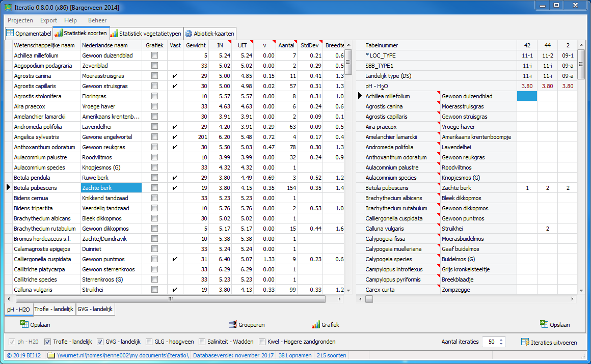The width and height of the screenshot is (591, 364).
Task: Enable the GLG - hoogveen checkbox
Action: [149, 342]
